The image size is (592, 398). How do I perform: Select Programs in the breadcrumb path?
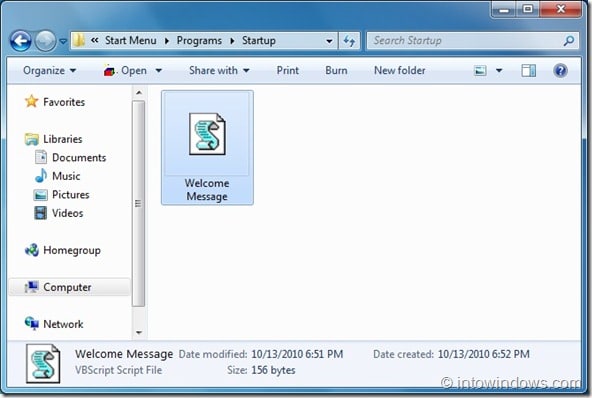[199, 40]
